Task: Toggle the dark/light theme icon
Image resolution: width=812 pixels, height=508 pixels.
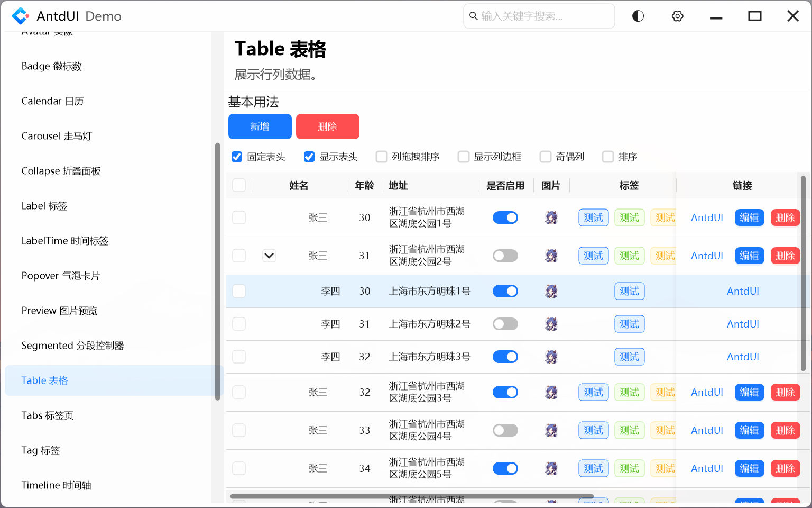Action: pyautogui.click(x=638, y=16)
